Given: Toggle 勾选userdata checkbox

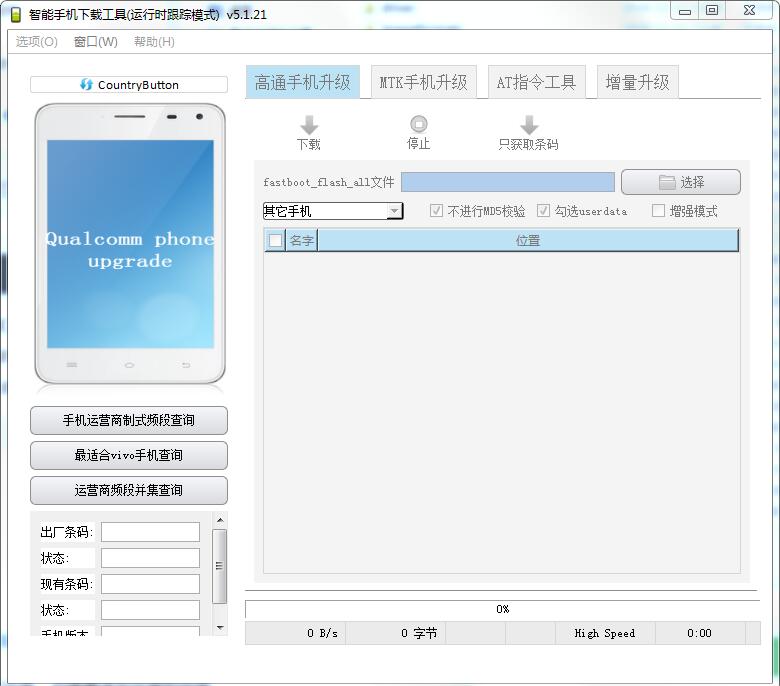Looking at the screenshot, I should pyautogui.click(x=543, y=211).
